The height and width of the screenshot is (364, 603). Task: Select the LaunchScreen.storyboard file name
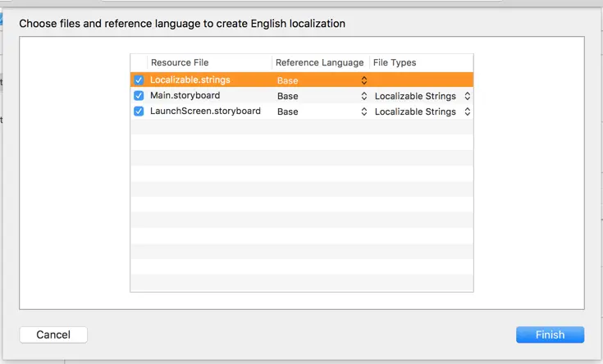click(205, 111)
